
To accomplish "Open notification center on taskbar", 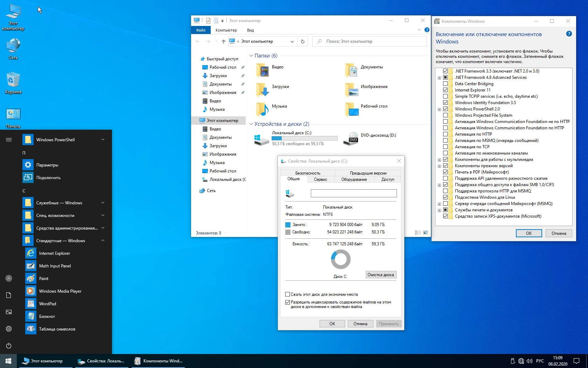I will [x=576, y=361].
